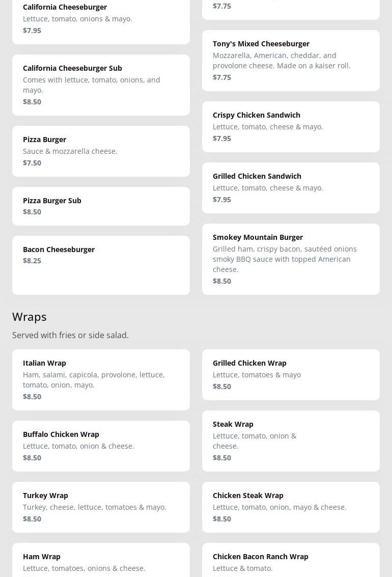
Task: Click the $8.25 Bacon Cheeseburger price
Action: click(32, 261)
